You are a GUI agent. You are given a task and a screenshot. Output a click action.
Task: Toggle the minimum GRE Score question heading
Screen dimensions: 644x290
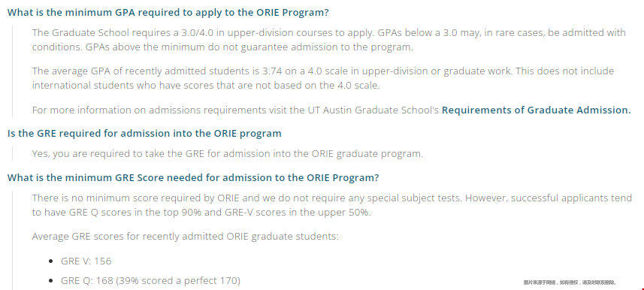193,177
